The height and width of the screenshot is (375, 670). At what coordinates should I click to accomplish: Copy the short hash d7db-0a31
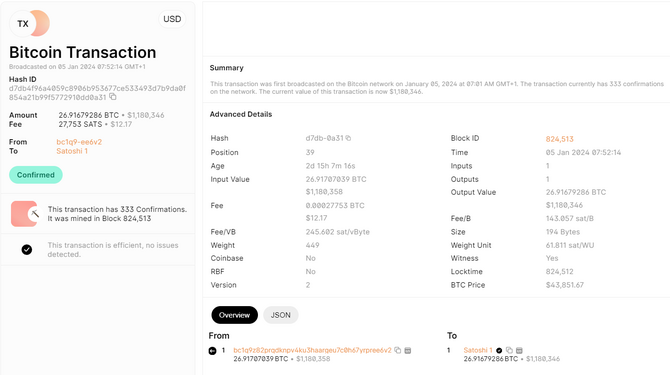tap(348, 138)
